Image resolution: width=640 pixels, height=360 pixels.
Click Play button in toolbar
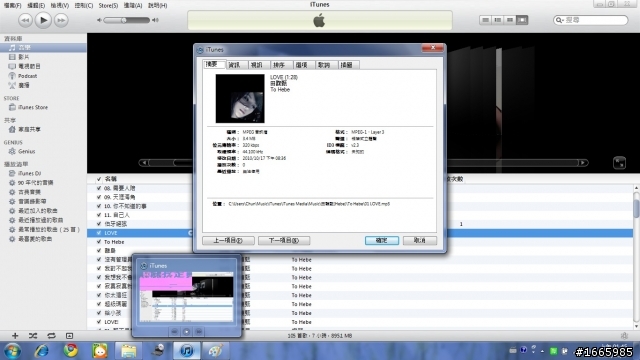(x=43, y=20)
